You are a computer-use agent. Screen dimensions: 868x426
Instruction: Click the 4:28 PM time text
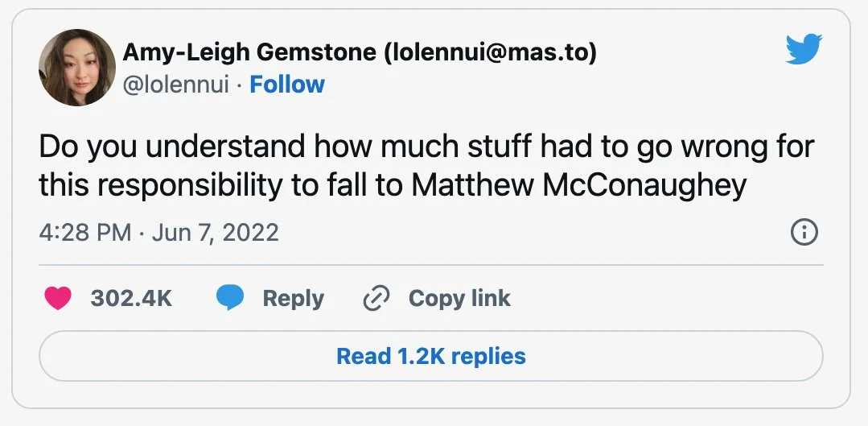(84, 233)
